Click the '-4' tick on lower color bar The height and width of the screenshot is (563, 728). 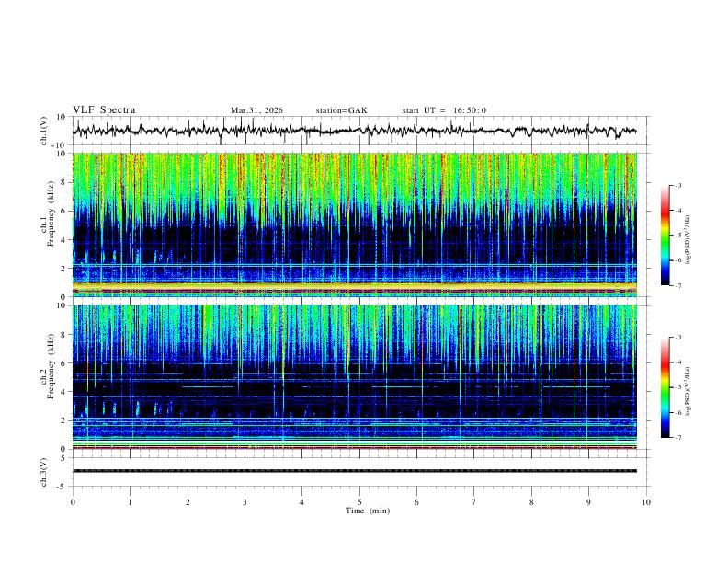pyautogui.click(x=678, y=362)
